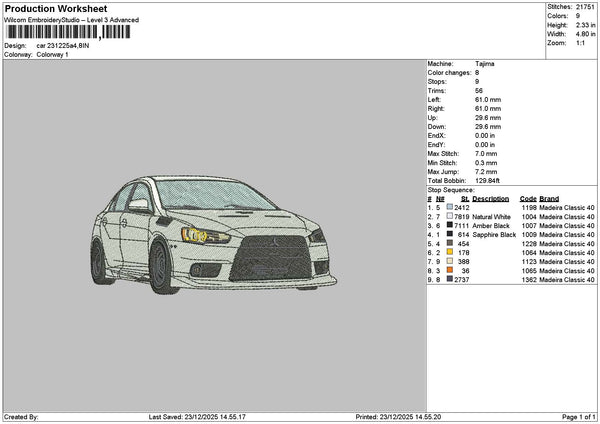Click the cream swatch for code 1123
Screen dimensions: 600x424
coord(450,262)
